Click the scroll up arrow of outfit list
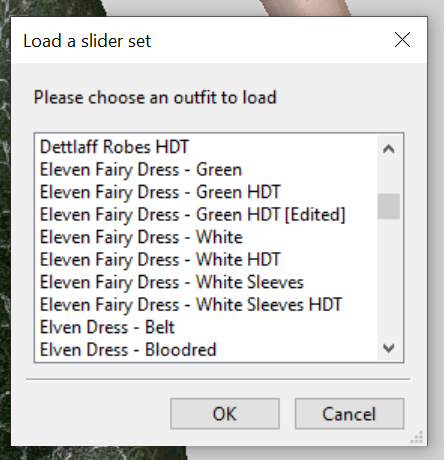444x460 pixels. point(389,148)
